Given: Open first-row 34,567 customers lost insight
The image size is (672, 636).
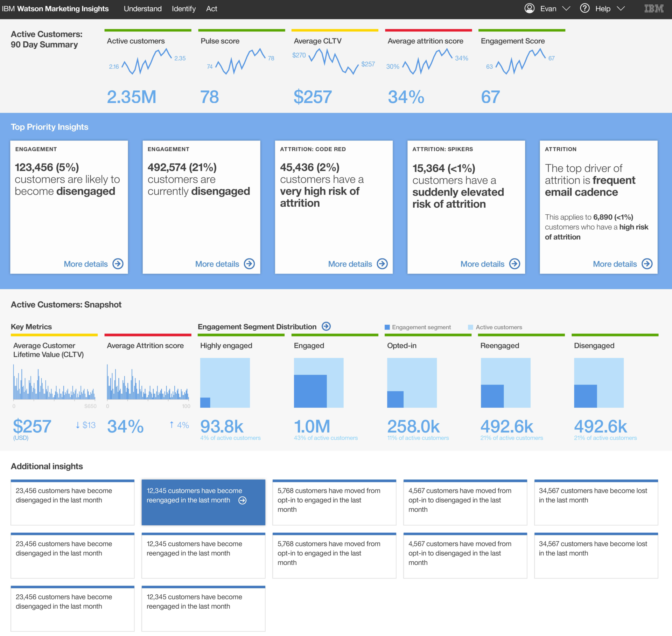Looking at the screenshot, I should (596, 502).
